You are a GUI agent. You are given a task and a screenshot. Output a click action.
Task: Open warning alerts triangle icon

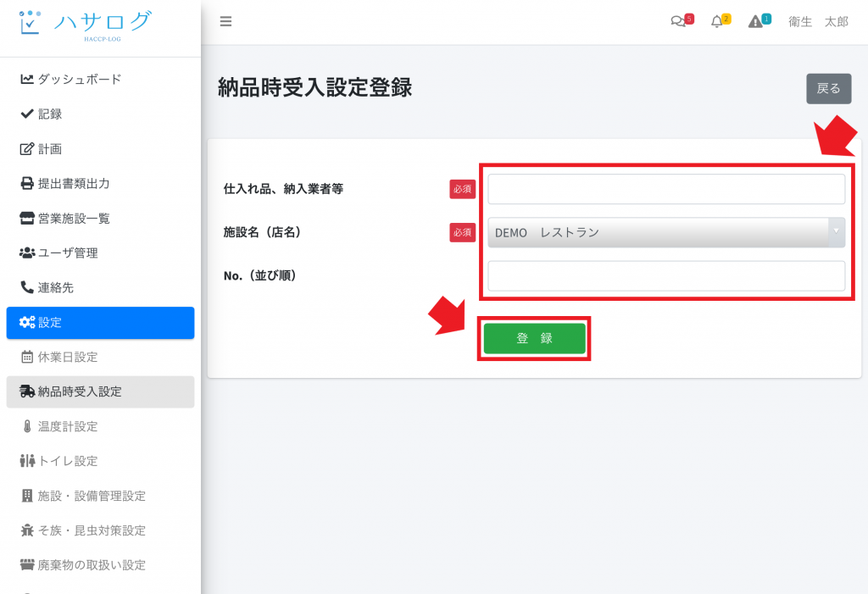759,21
